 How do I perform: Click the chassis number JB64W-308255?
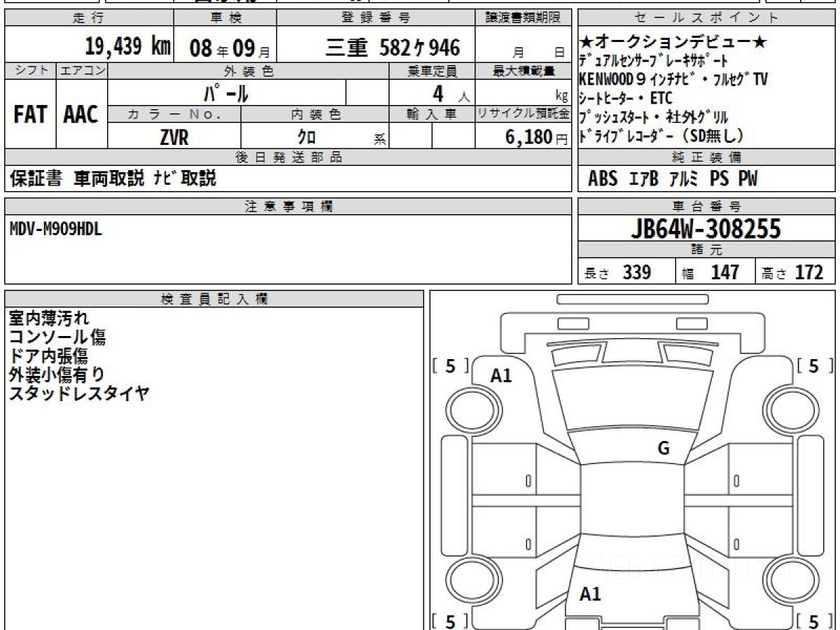706,229
